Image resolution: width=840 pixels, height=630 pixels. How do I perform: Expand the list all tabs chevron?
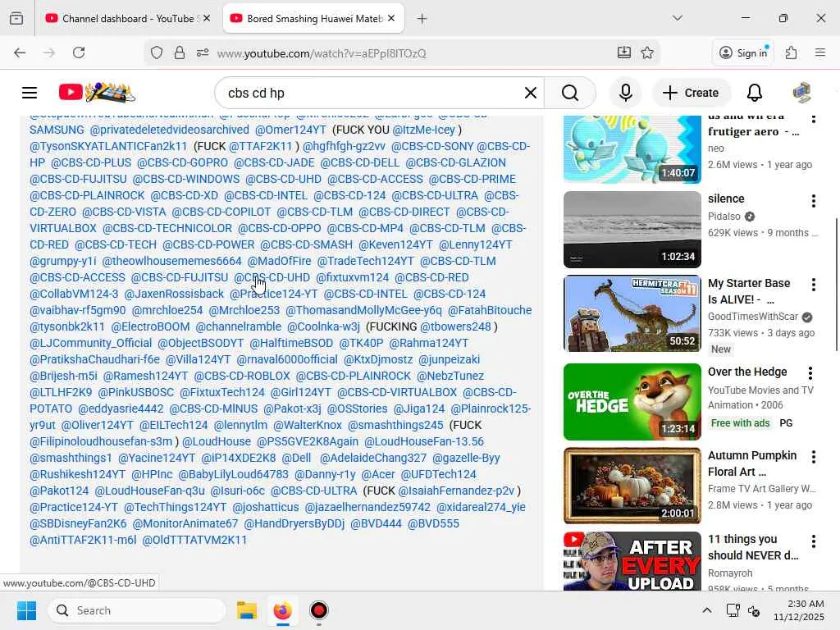pyautogui.click(x=678, y=18)
